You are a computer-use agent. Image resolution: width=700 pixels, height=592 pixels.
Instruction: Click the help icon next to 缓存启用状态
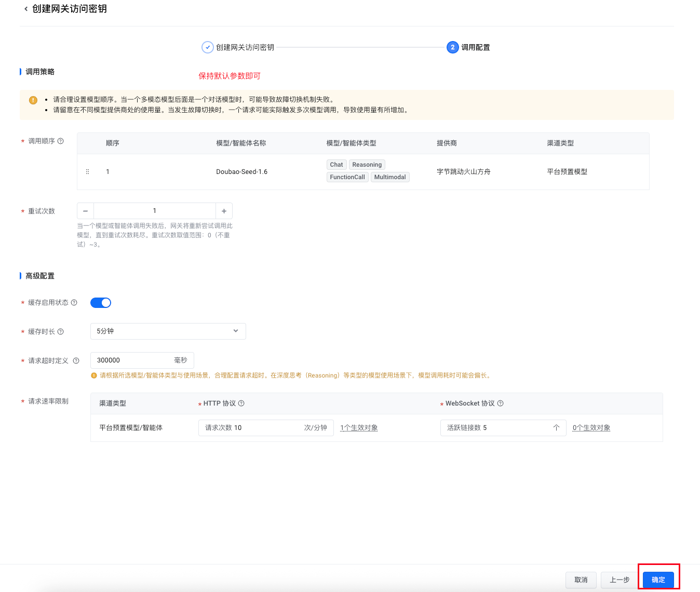[74, 303]
